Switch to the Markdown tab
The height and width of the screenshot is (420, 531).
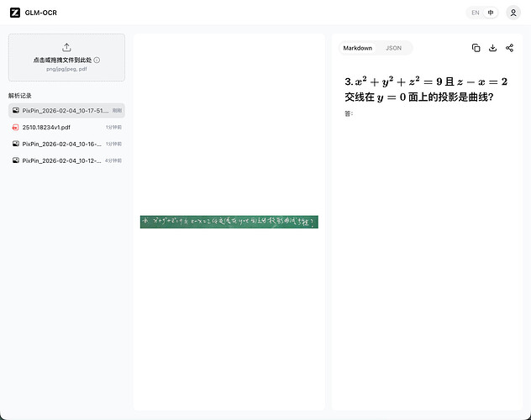coord(358,48)
